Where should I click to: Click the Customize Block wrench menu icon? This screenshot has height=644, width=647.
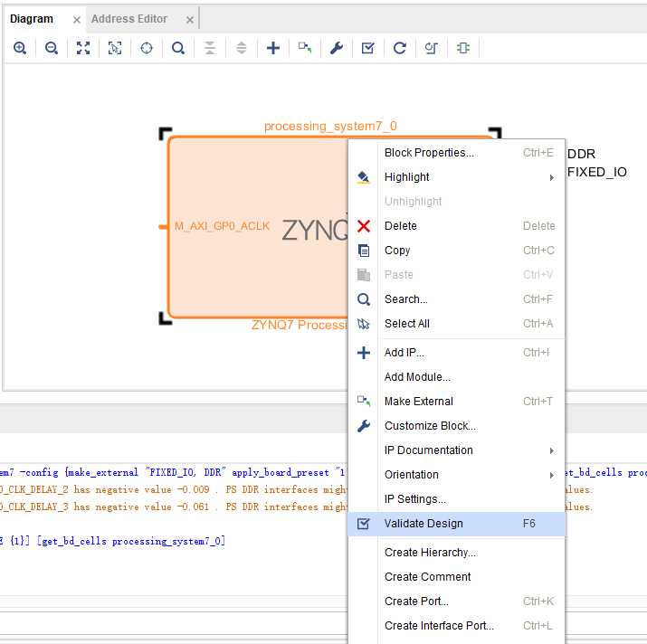[364, 426]
